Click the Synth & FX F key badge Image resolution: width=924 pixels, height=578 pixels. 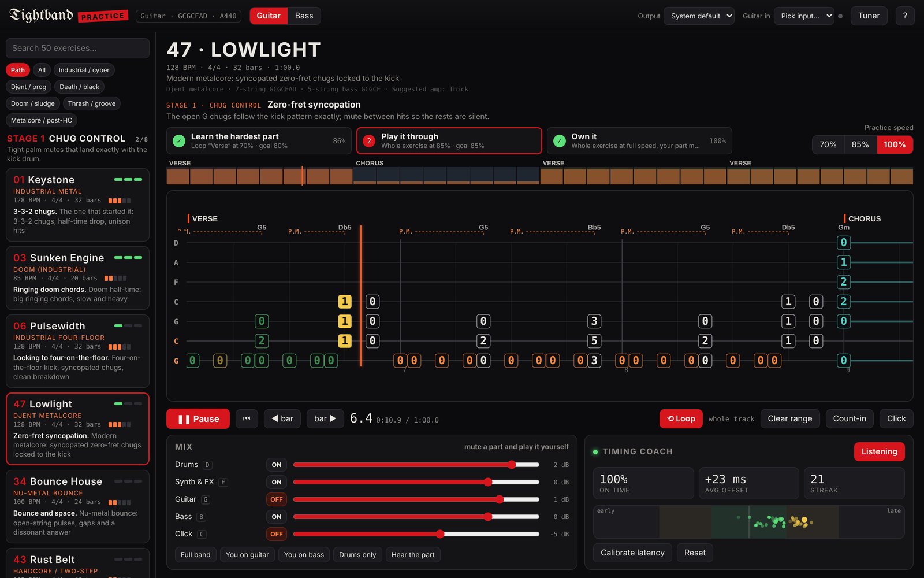tap(223, 482)
